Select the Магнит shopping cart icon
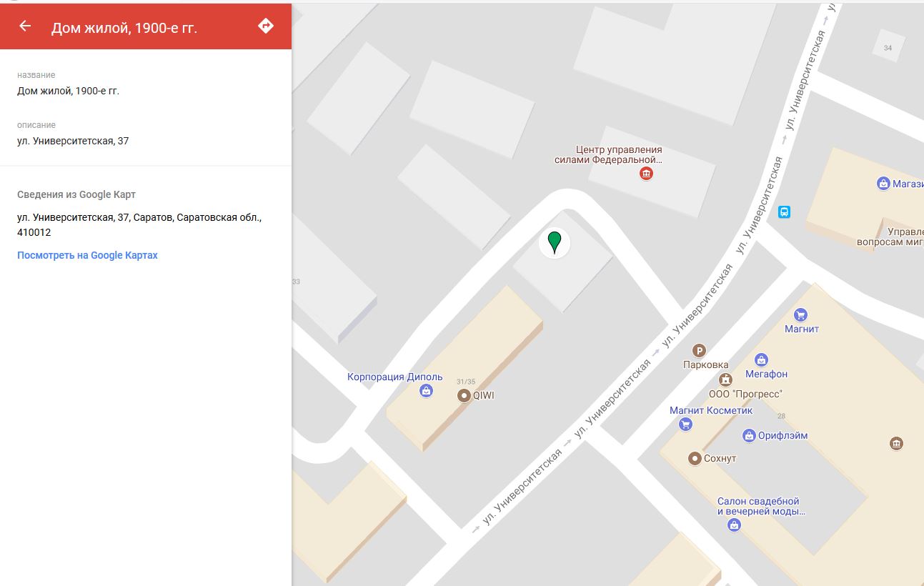Screen dimensions: 924x586 [800, 314]
